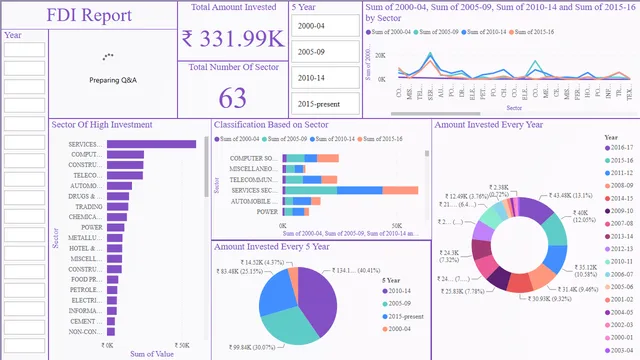Viewport: 640px width, 360px height.
Task: Select the COMPUT... bar in Sector Of High Investment
Action: [x=125, y=155]
